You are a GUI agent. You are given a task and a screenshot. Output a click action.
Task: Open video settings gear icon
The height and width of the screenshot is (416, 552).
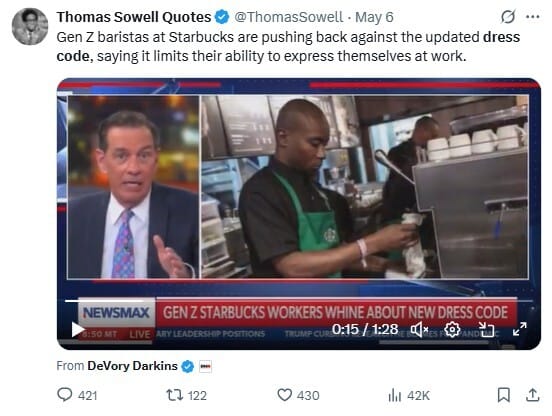pyautogui.click(x=452, y=329)
